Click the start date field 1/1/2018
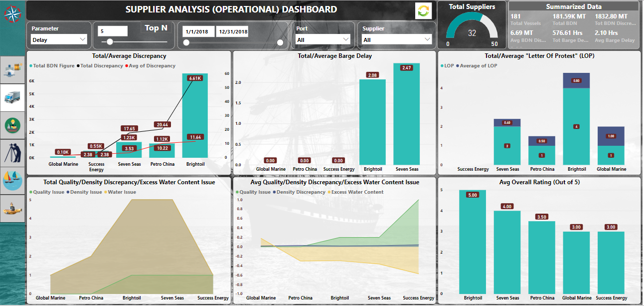Screen dimensions: 644x306 [x=197, y=32]
